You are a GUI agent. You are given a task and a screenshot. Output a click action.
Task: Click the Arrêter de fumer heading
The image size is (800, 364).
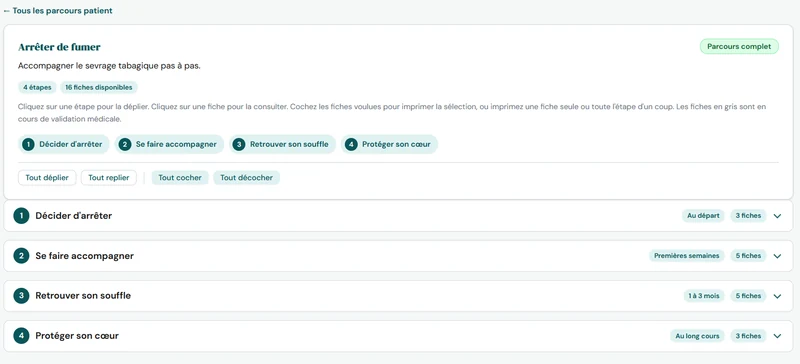tap(59, 47)
